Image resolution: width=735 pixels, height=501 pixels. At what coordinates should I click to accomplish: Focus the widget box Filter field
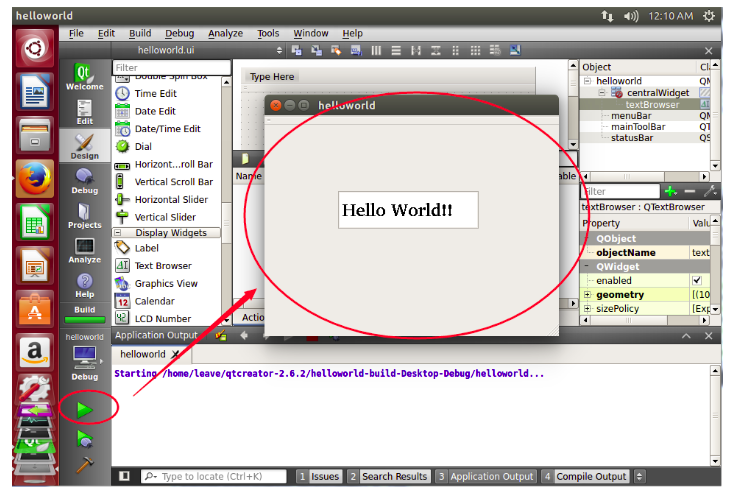click(172, 67)
